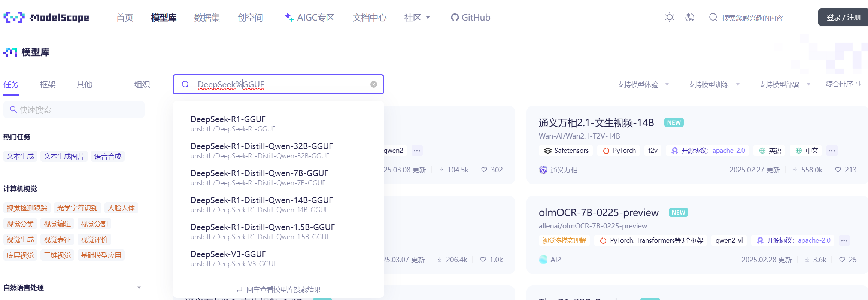
Task: Filter by 视觉检测跟踪 tag
Action: point(27,208)
